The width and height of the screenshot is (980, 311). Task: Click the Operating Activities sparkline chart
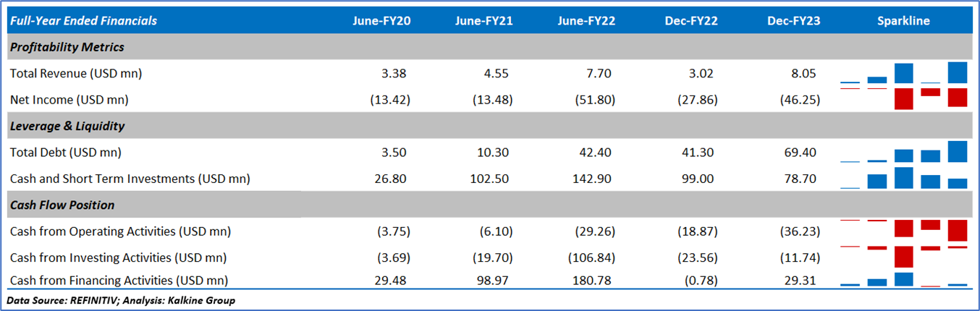tap(903, 229)
